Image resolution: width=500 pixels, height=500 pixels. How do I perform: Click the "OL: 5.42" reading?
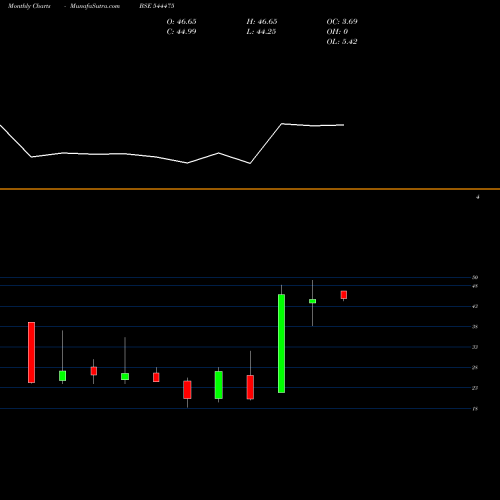342,42
